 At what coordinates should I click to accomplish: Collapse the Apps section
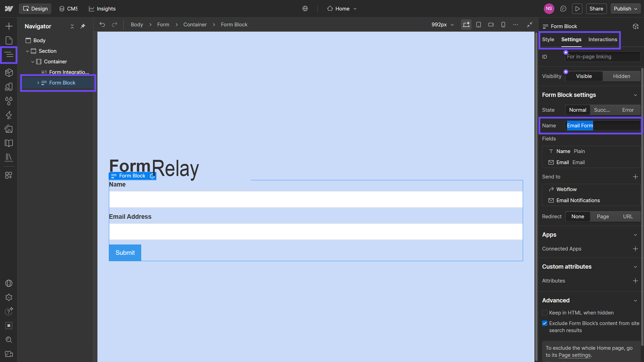(x=635, y=235)
